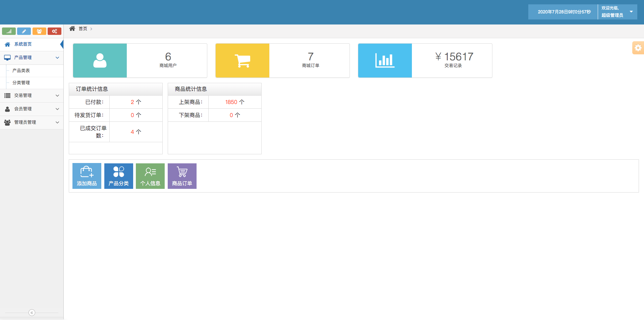644x320 pixels.
Task: Click the list icon beside 交易管理
Action: 7,96
